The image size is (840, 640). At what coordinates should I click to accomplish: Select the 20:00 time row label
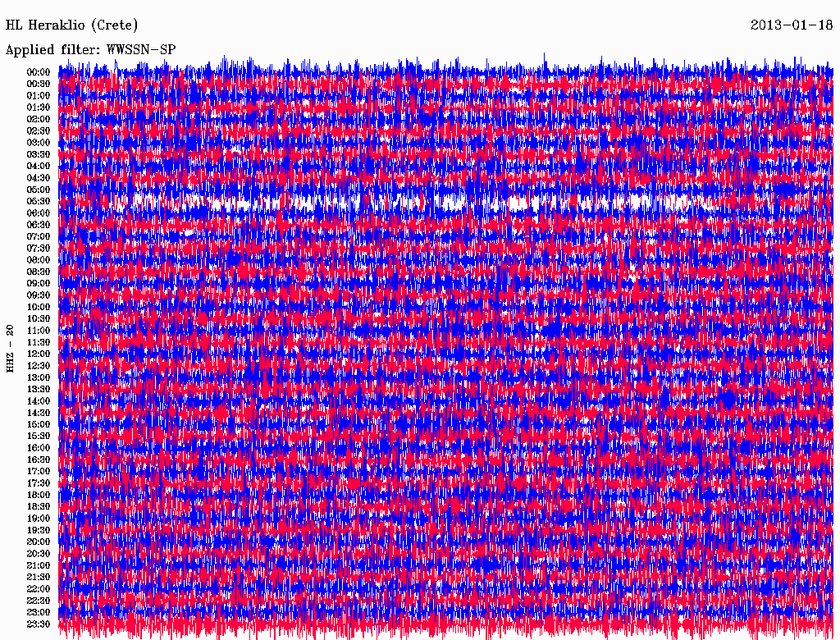39,542
